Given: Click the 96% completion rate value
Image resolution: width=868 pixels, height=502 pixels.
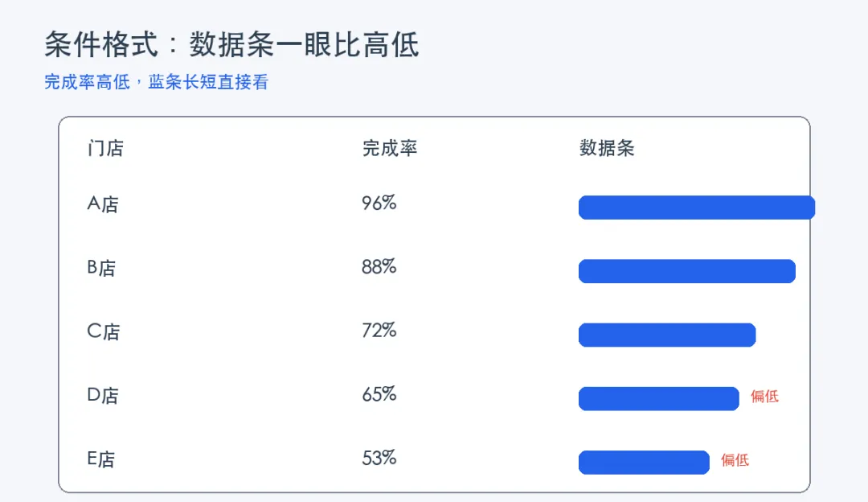Looking at the screenshot, I should pyautogui.click(x=379, y=203).
